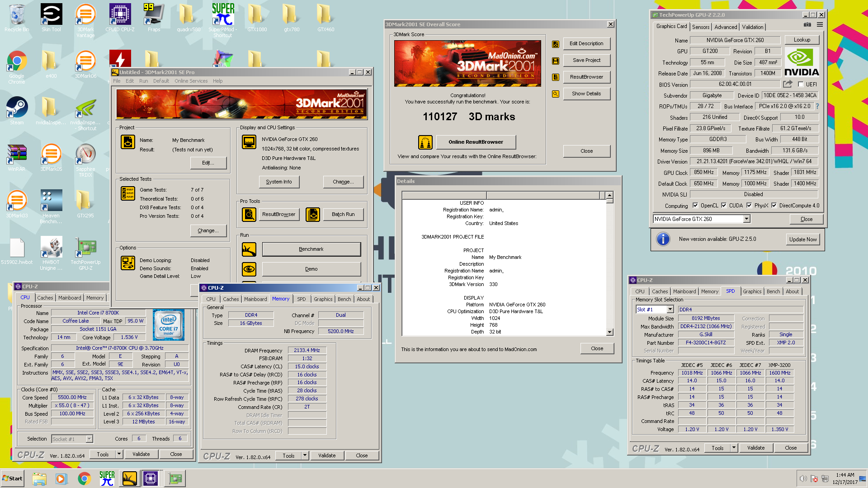This screenshot has height=488, width=868.
Task: Click SuperPi icon in the taskbar
Action: (x=107, y=478)
